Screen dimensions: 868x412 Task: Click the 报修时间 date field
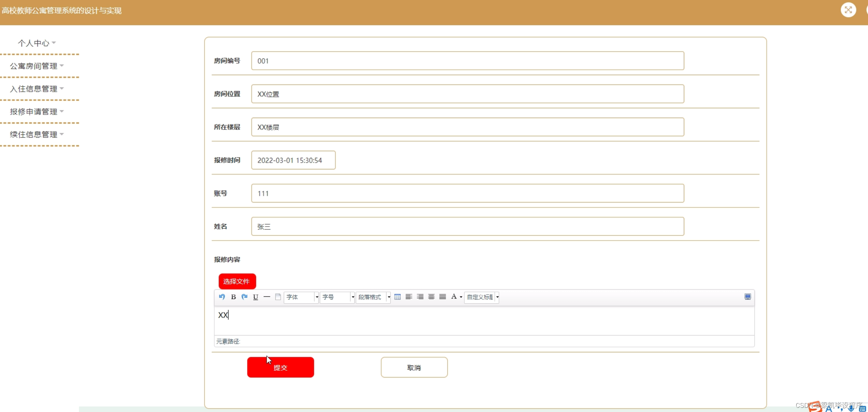click(x=293, y=160)
